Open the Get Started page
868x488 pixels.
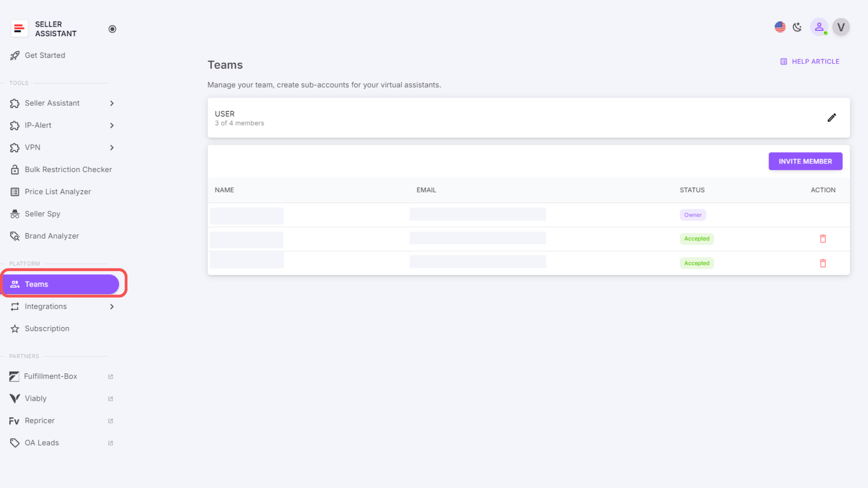(45, 55)
